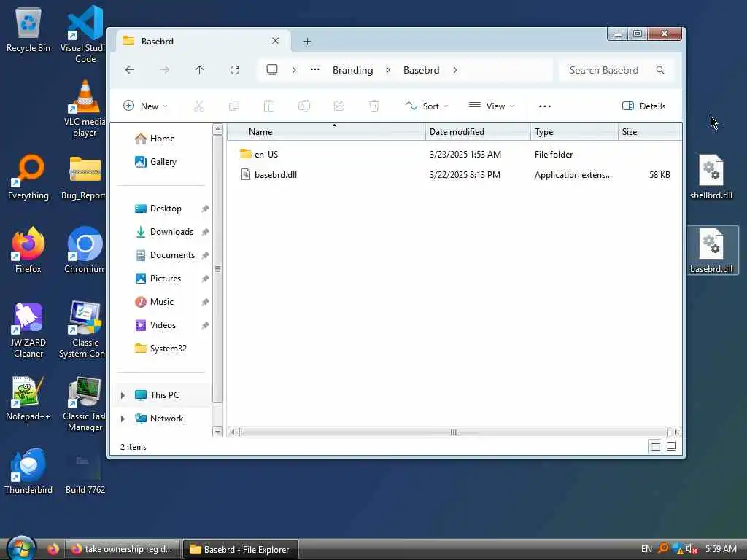Click the Search Basebrd field
Image resolution: width=747 pixels, height=560 pixels.
tap(616, 70)
